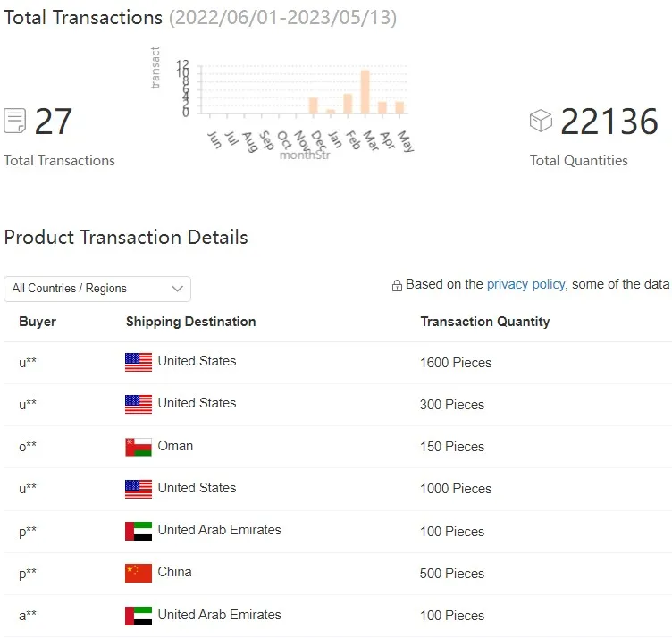Click the Oman flag icon
672x638 pixels.
tap(139, 446)
